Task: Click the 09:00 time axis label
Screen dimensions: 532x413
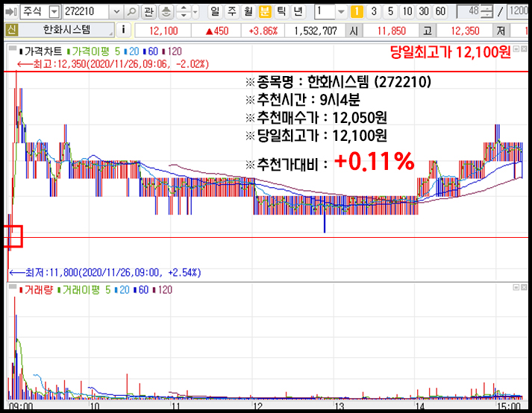Action: (x=21, y=406)
